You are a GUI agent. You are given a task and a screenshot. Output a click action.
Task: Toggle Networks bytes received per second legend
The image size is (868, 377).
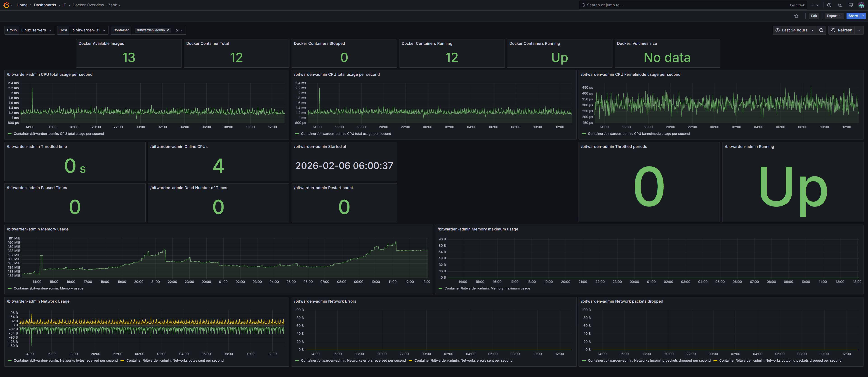coord(65,360)
